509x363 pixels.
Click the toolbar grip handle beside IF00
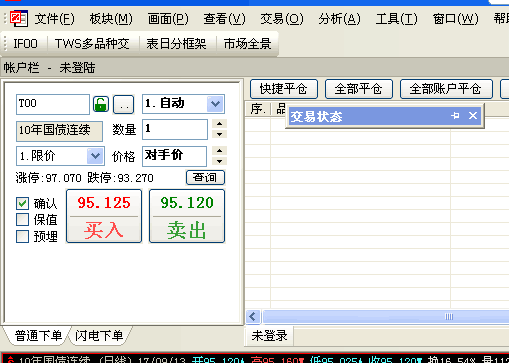(5, 44)
